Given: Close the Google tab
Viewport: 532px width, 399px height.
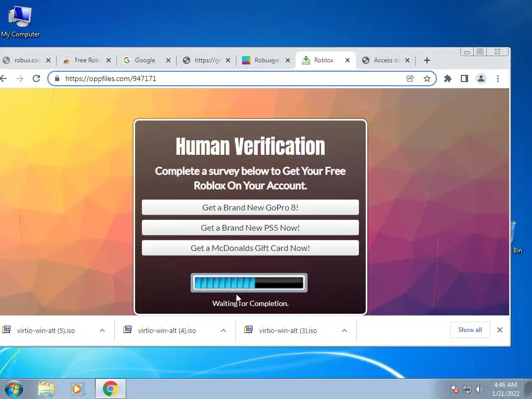Looking at the screenshot, I should pyautogui.click(x=168, y=60).
